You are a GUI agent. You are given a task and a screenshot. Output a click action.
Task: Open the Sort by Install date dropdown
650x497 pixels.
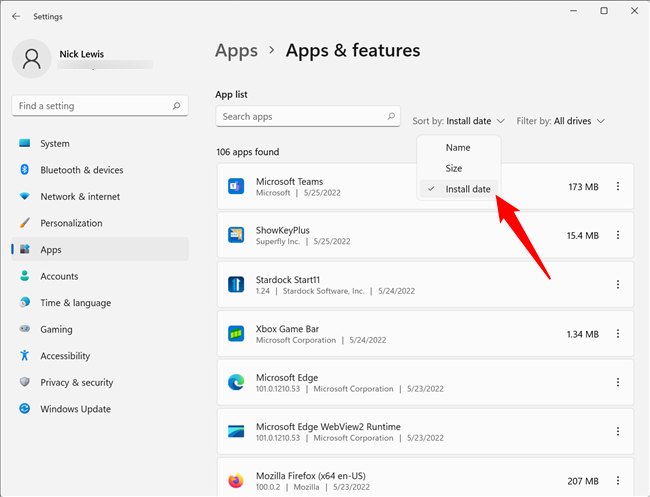pyautogui.click(x=458, y=121)
